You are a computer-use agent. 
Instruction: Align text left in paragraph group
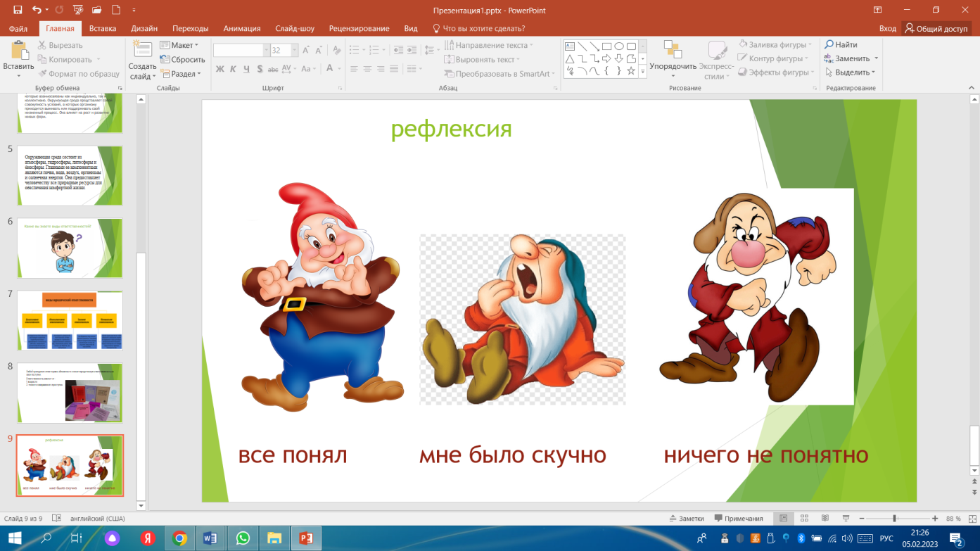pyautogui.click(x=354, y=69)
